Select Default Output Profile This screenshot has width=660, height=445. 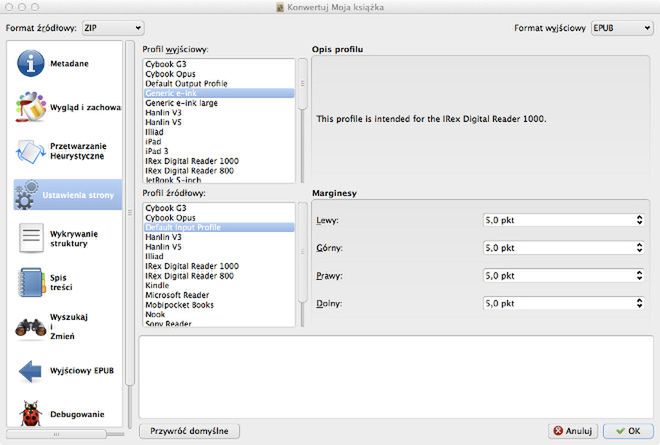tap(219, 83)
